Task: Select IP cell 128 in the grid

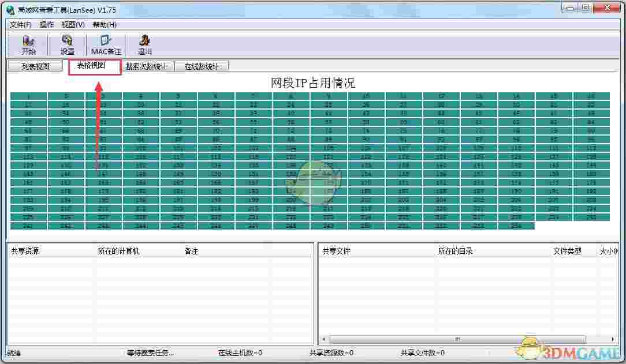Action: click(591, 155)
